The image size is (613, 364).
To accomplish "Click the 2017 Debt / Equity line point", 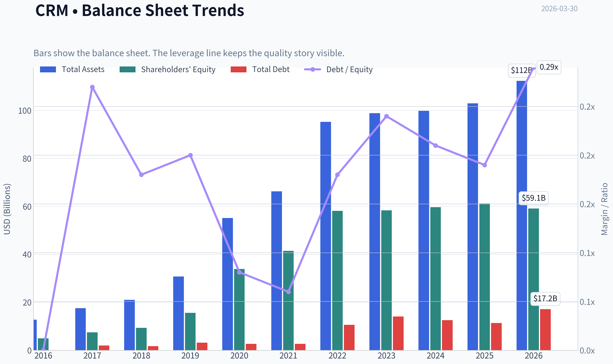I will [92, 87].
